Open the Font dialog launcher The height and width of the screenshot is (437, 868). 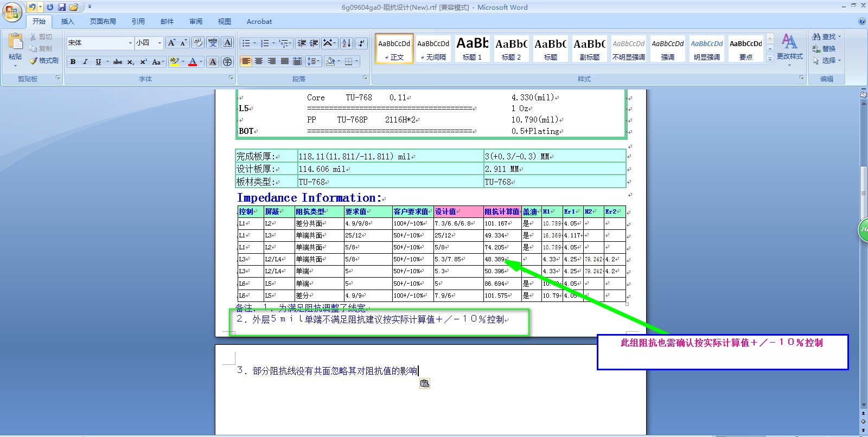tap(231, 78)
